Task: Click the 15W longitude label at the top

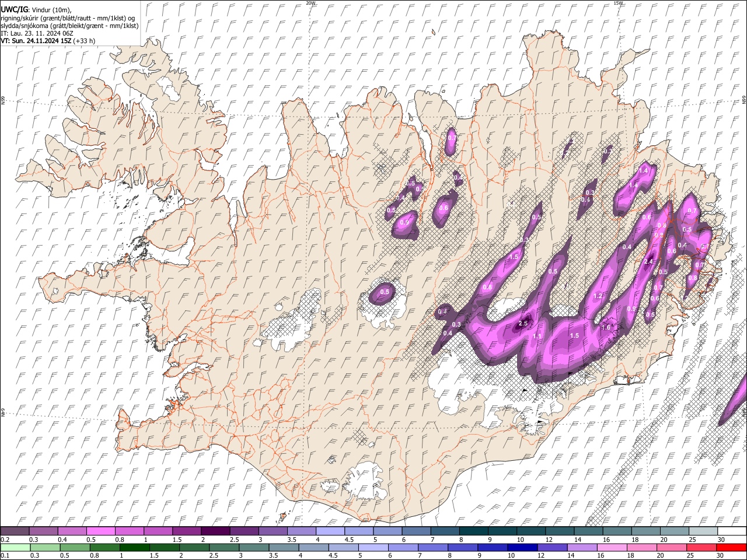Action: click(x=618, y=3)
